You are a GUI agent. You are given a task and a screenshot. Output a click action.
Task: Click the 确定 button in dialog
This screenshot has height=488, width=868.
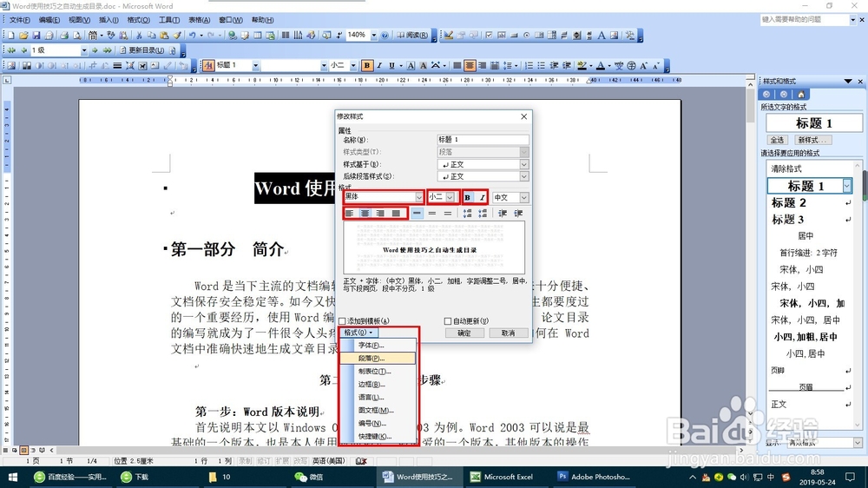point(464,333)
